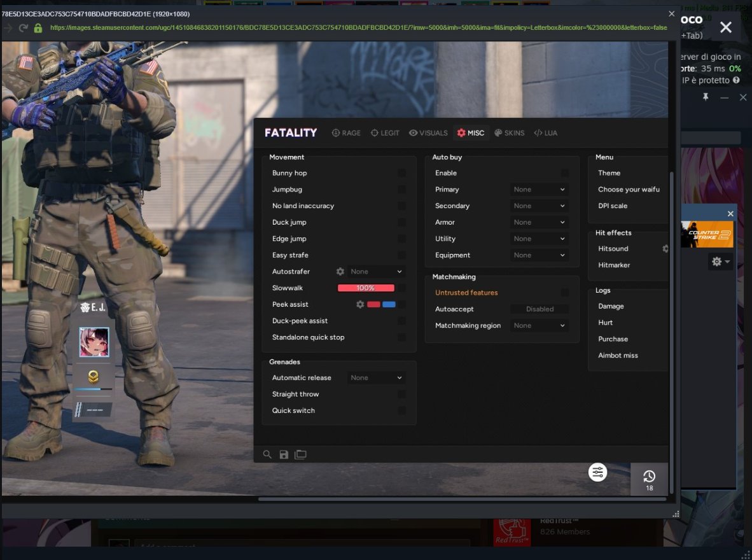This screenshot has height=560, width=752.
Task: Open Autostrafer settings gear
Action: point(340,272)
